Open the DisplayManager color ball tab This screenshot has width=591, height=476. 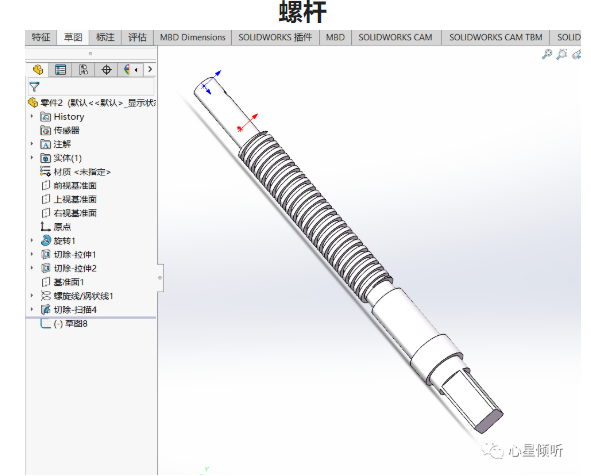point(126,70)
